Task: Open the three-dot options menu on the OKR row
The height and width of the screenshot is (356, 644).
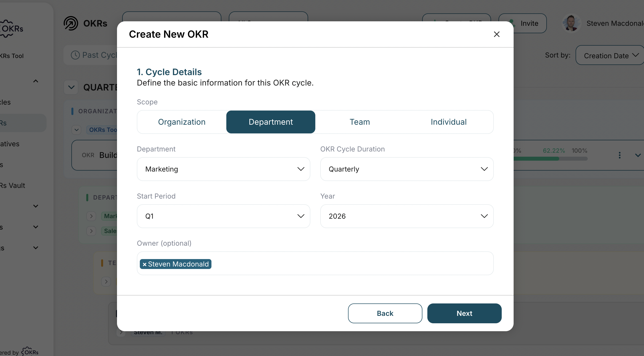Action: coord(620,155)
